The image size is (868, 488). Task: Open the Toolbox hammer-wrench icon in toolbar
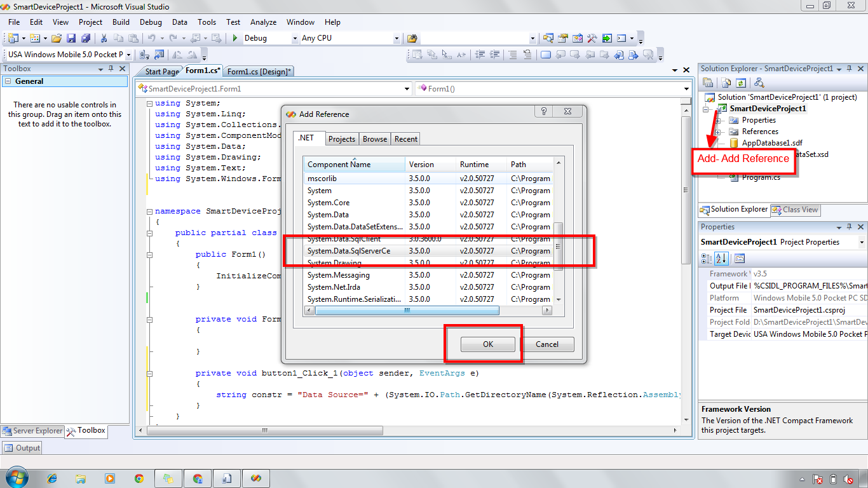tap(592, 38)
